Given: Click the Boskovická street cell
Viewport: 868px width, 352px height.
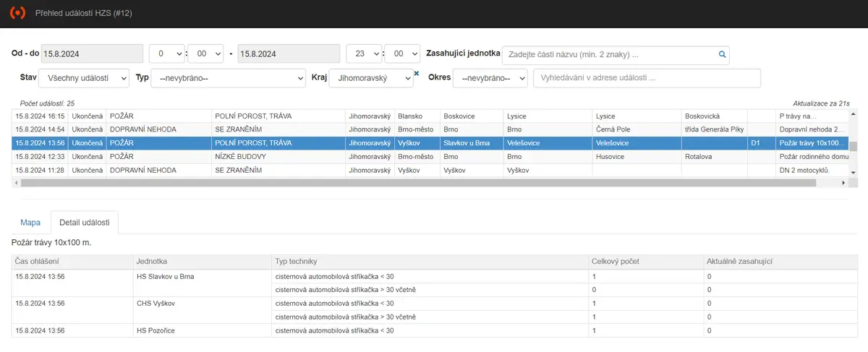Looking at the screenshot, I should click(715, 116).
